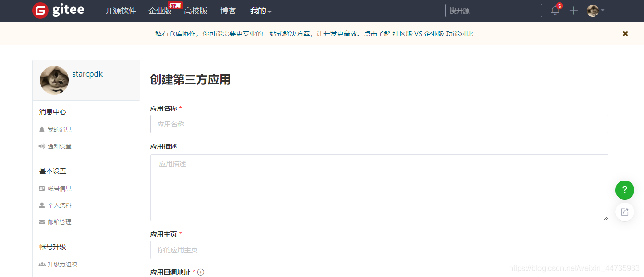The height and width of the screenshot is (277, 644).
Task: Close the yellow banner notice
Action: [x=625, y=34]
